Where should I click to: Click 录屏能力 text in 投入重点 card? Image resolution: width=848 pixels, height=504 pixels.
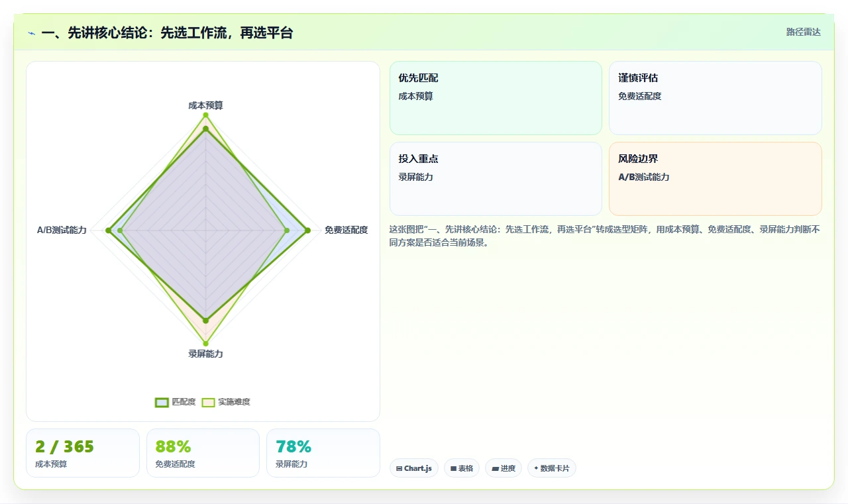click(415, 177)
